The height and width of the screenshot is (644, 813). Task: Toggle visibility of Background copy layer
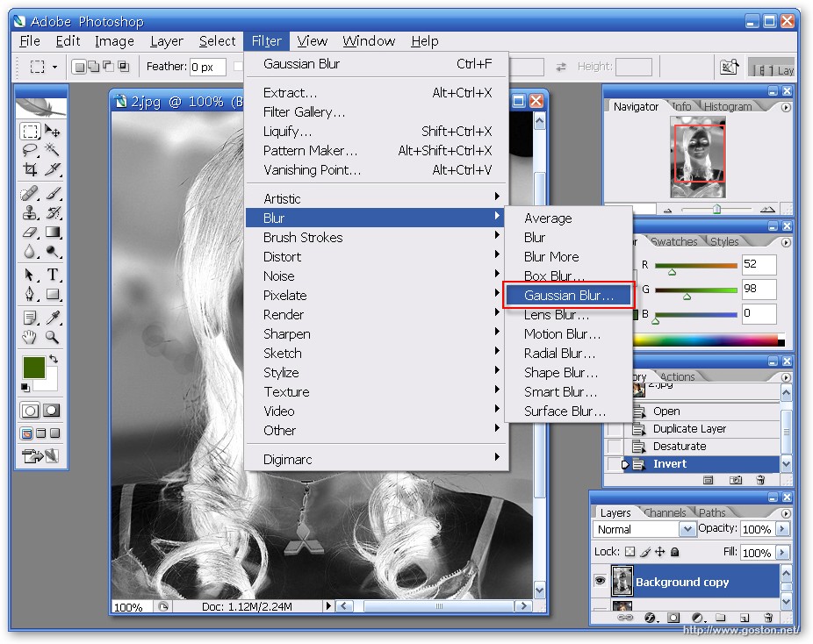pos(600,580)
